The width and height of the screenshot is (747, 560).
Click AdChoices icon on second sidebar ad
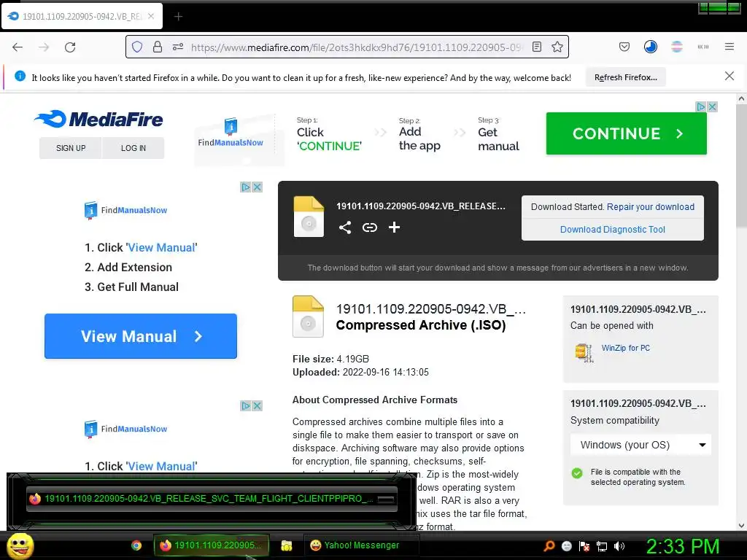pos(245,405)
